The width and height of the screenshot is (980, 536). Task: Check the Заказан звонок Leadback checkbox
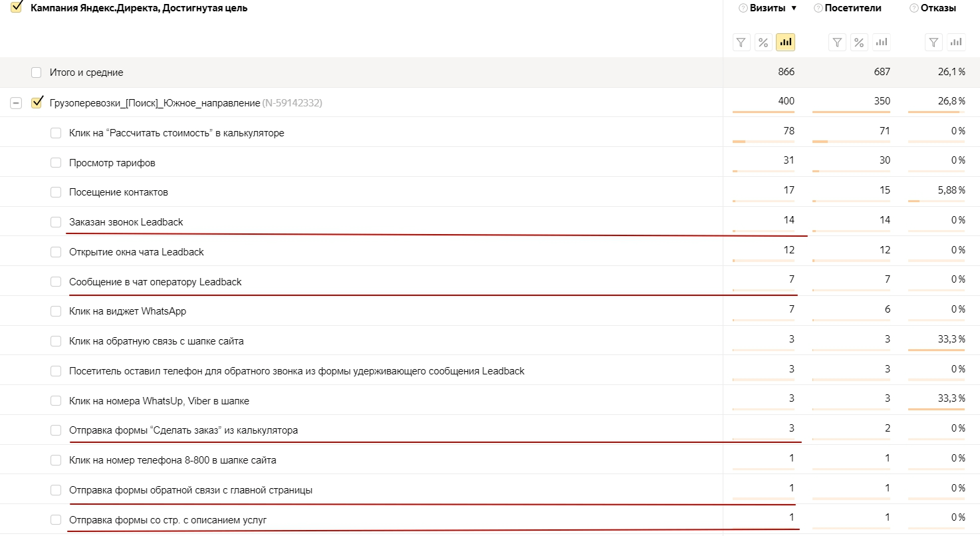point(56,222)
